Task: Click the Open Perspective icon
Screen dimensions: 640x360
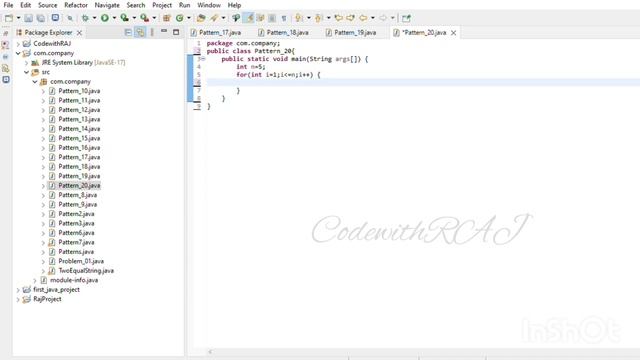Action: [x=406, y=18]
